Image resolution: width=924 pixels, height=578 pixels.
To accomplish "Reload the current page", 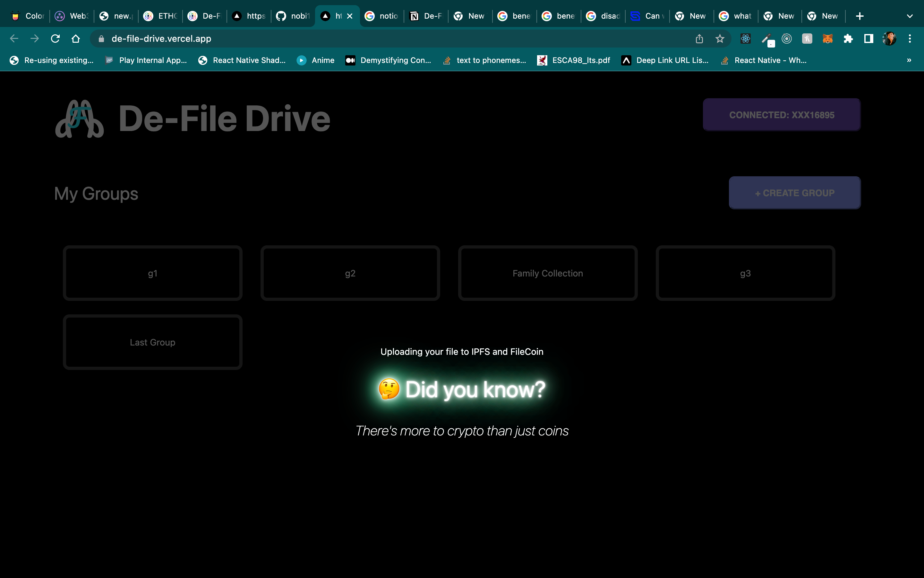I will tap(56, 39).
